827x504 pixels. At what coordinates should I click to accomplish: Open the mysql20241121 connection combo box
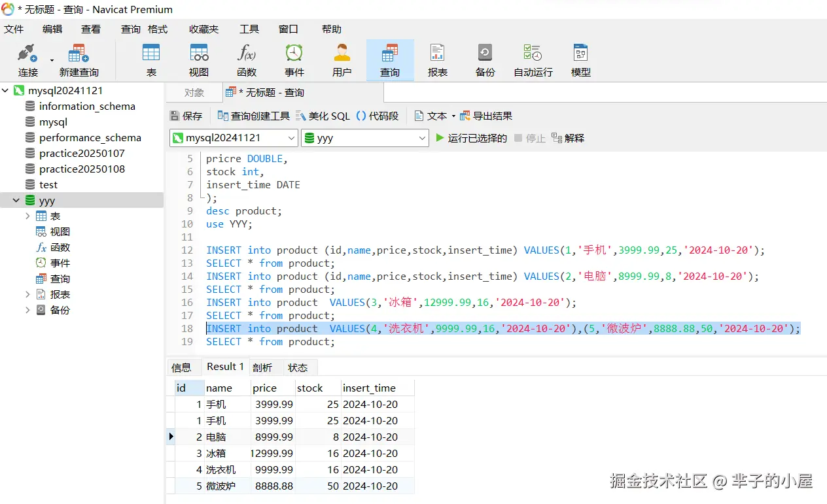coord(234,138)
